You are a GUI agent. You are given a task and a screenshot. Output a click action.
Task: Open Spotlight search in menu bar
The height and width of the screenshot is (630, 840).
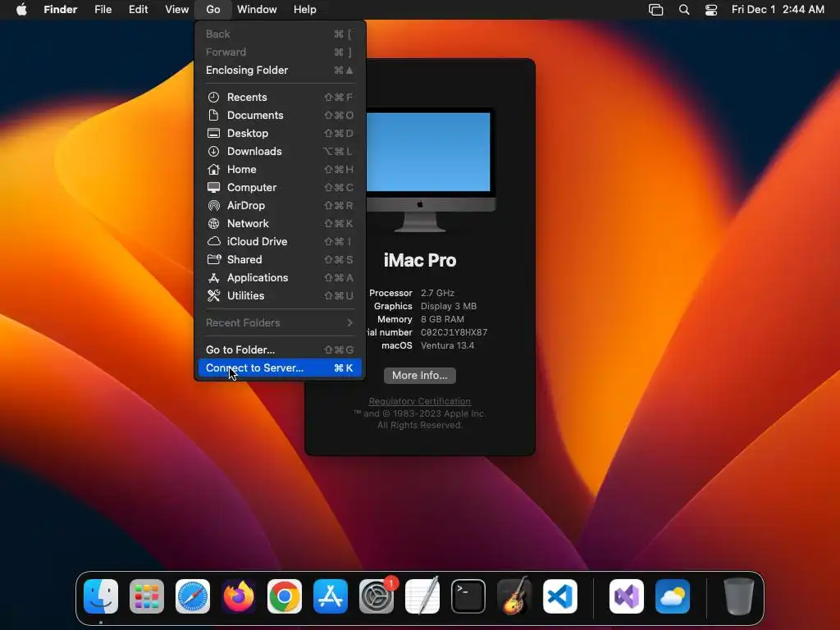coord(684,10)
